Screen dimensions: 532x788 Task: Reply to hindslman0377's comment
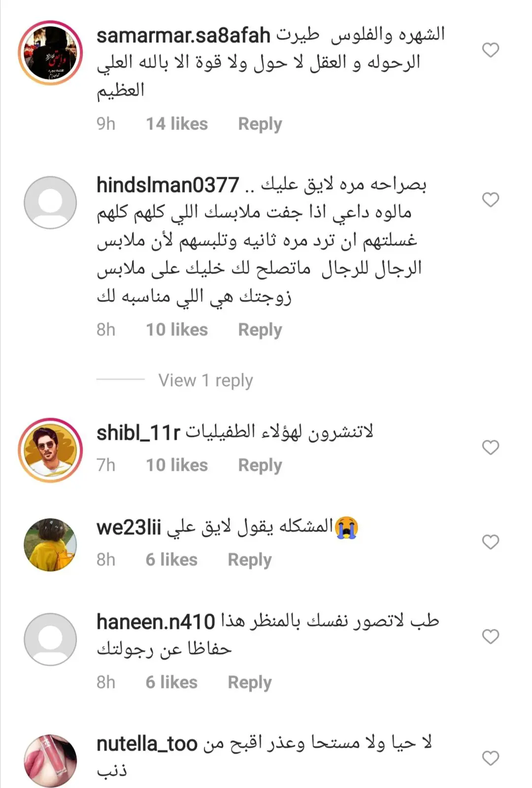pyautogui.click(x=260, y=329)
